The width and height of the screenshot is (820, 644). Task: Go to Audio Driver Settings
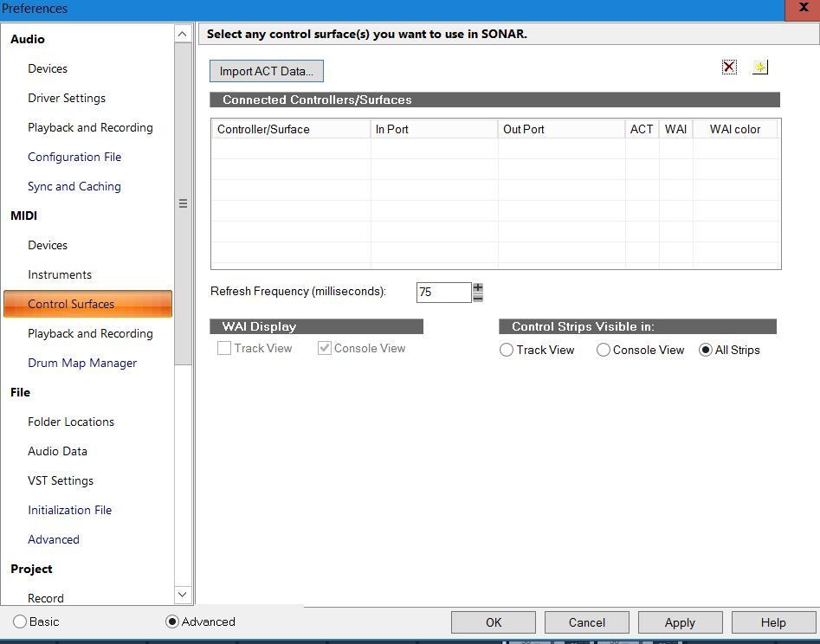67,98
